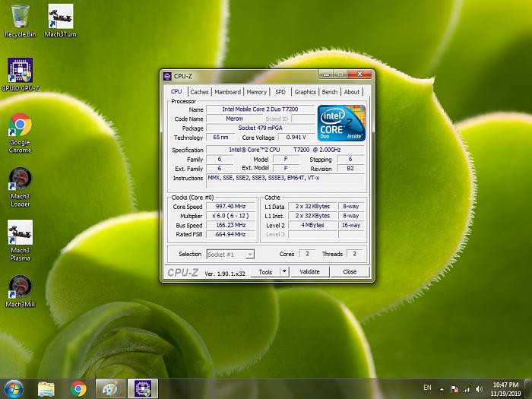
Task: Click the Threads count field
Action: [x=355, y=254]
